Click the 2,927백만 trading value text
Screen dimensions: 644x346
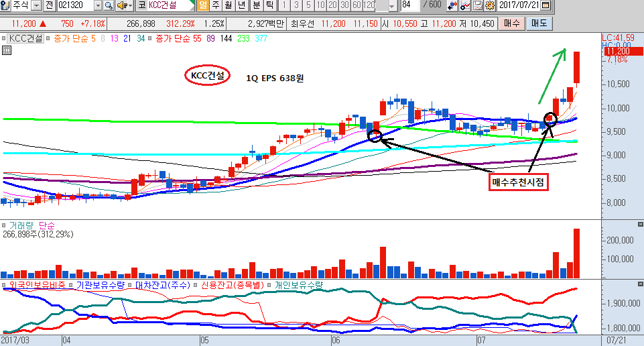pos(266,24)
